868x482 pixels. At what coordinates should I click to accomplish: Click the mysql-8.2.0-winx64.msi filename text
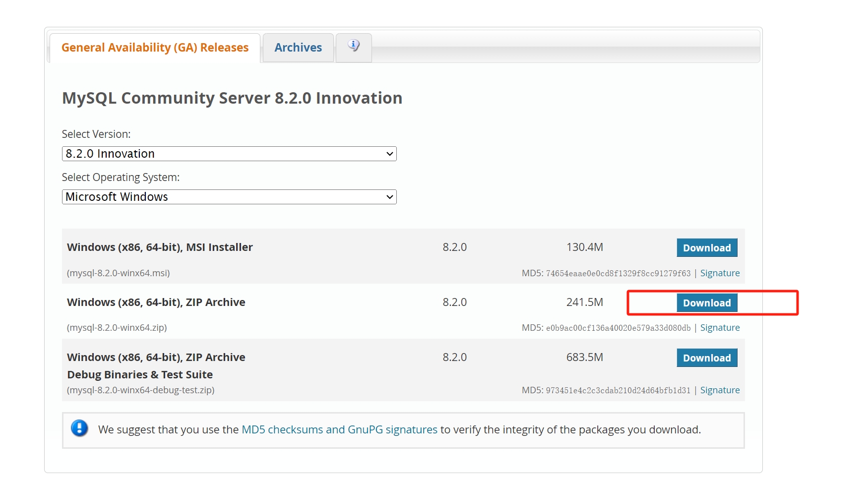[119, 273]
